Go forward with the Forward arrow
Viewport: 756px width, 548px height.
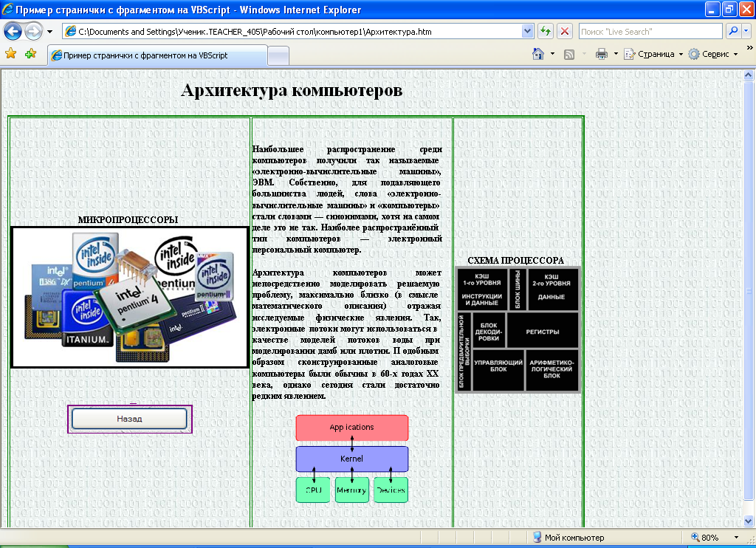pyautogui.click(x=34, y=32)
